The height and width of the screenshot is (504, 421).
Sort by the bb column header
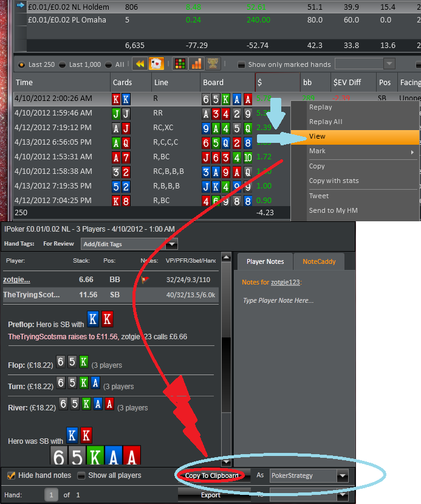coord(315,82)
